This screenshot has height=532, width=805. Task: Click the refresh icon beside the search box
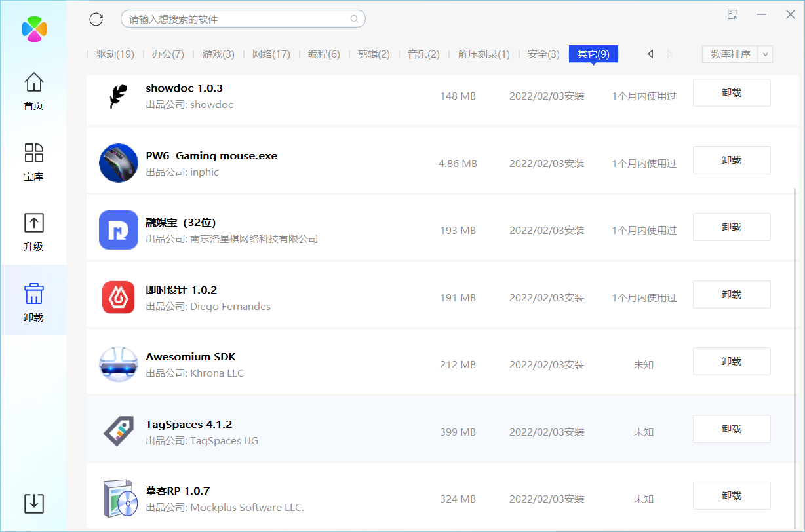pos(96,19)
